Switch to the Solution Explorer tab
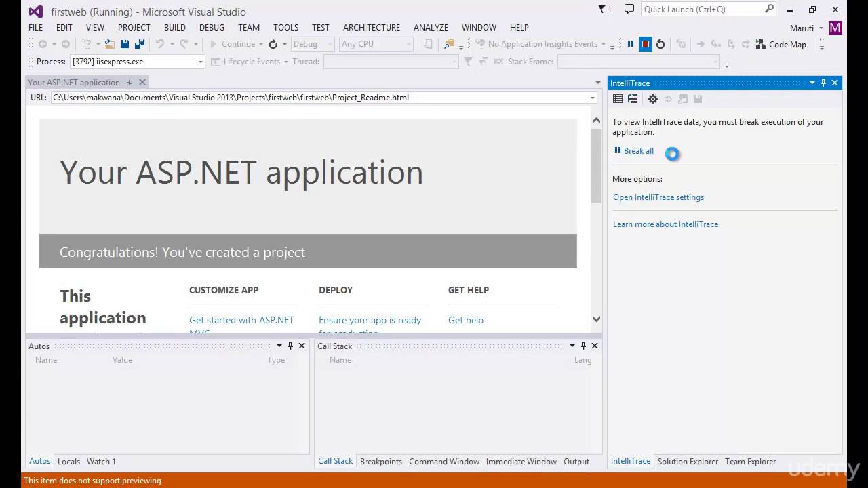868x488 pixels. [x=688, y=461]
